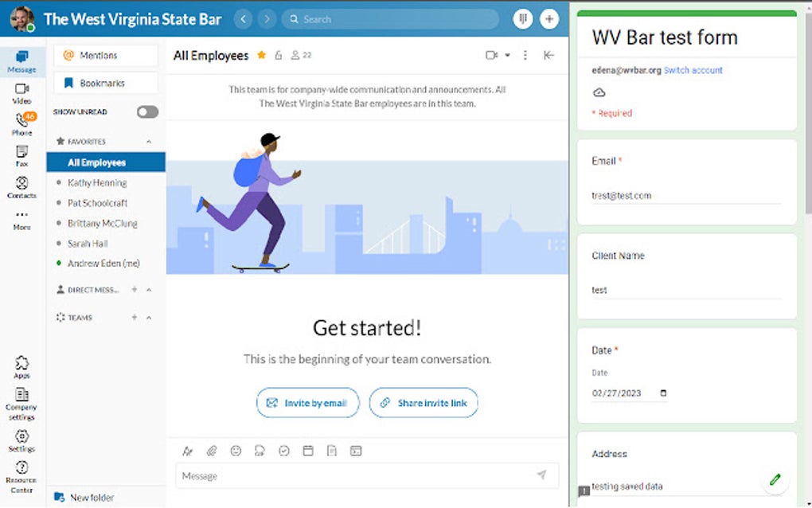Open the Resource Center
812x508 pixels.
[x=21, y=477]
